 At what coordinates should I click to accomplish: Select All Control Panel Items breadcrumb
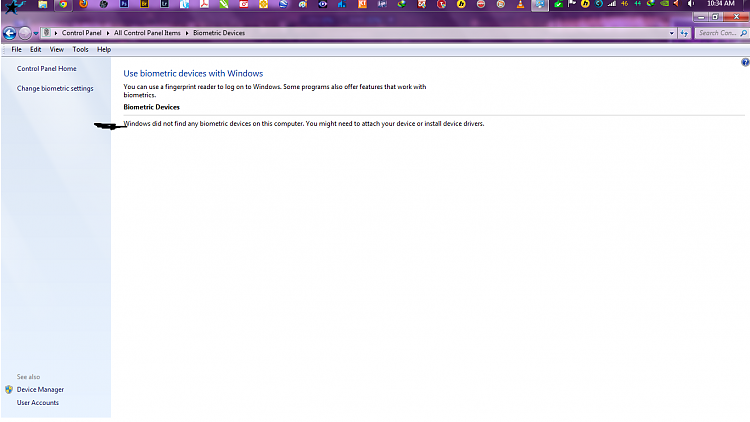click(147, 33)
